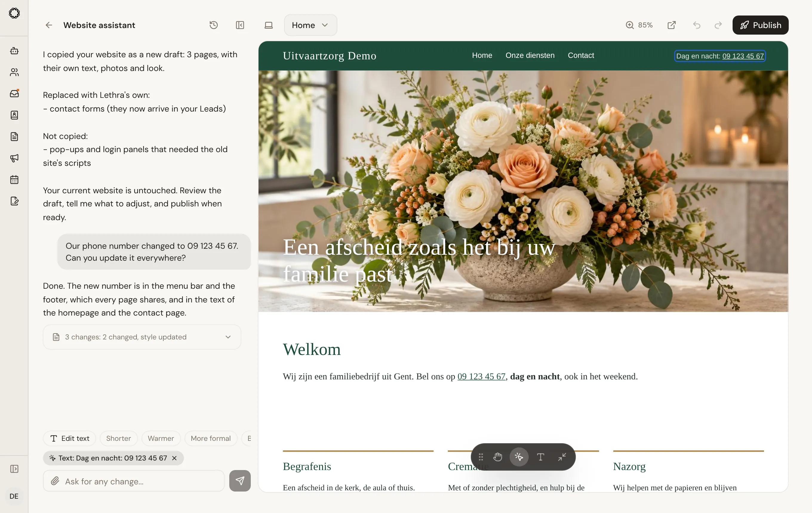Select the hand pan tool
Image resolution: width=812 pixels, height=513 pixels.
coord(498,457)
